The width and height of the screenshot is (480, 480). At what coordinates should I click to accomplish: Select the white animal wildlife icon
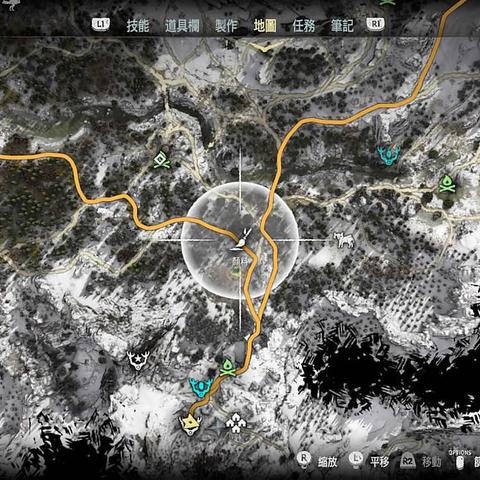[344, 240]
